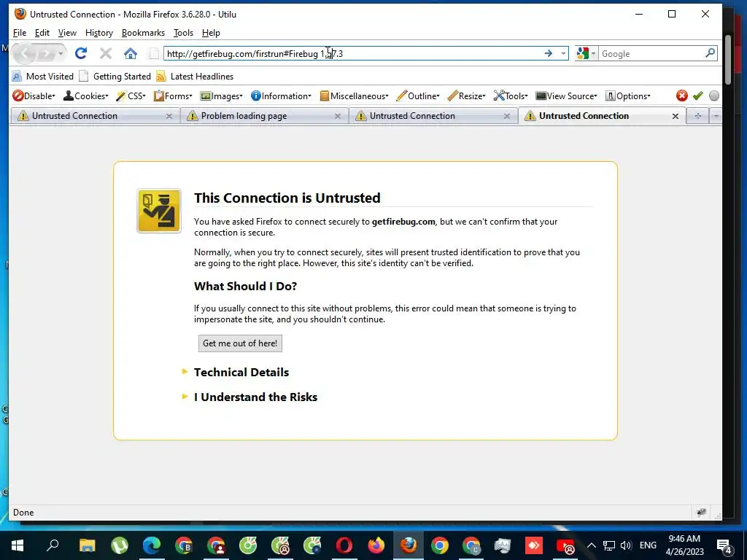Open the View menu
The width and height of the screenshot is (747, 560).
(67, 33)
